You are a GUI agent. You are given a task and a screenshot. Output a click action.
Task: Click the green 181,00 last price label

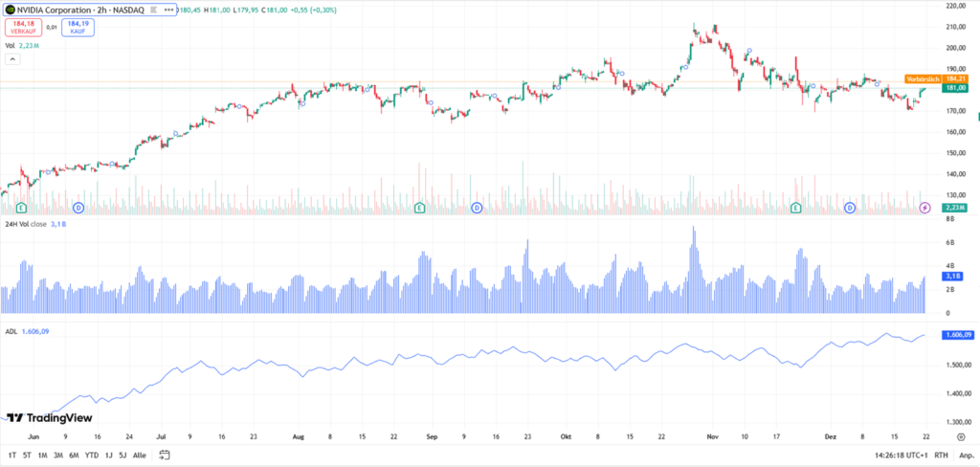click(955, 88)
